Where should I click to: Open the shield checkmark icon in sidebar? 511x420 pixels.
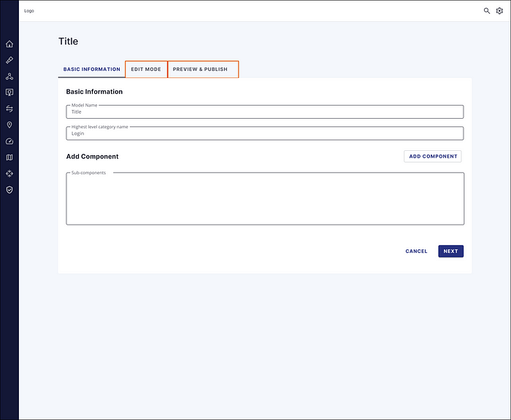pos(9,190)
